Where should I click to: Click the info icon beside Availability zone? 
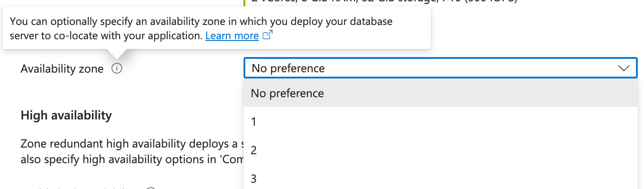click(x=117, y=69)
